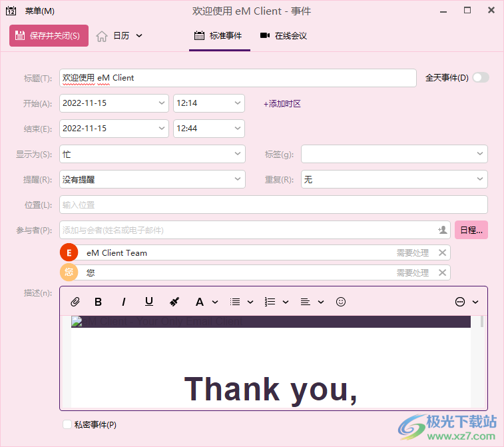Viewport: 504px width, 447px height.
Task: Switch to the 标准事件 tab
Action: (220, 36)
